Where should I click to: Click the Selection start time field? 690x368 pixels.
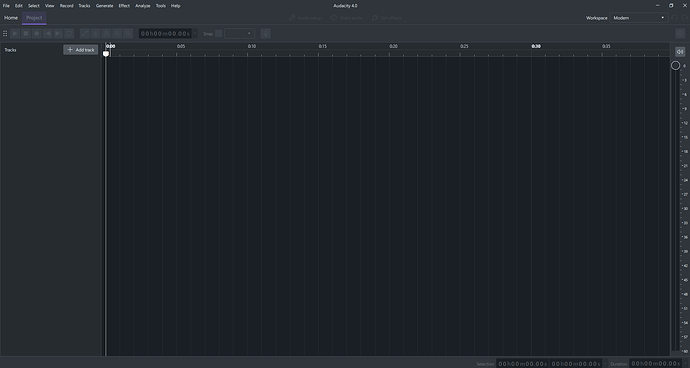tap(523, 364)
